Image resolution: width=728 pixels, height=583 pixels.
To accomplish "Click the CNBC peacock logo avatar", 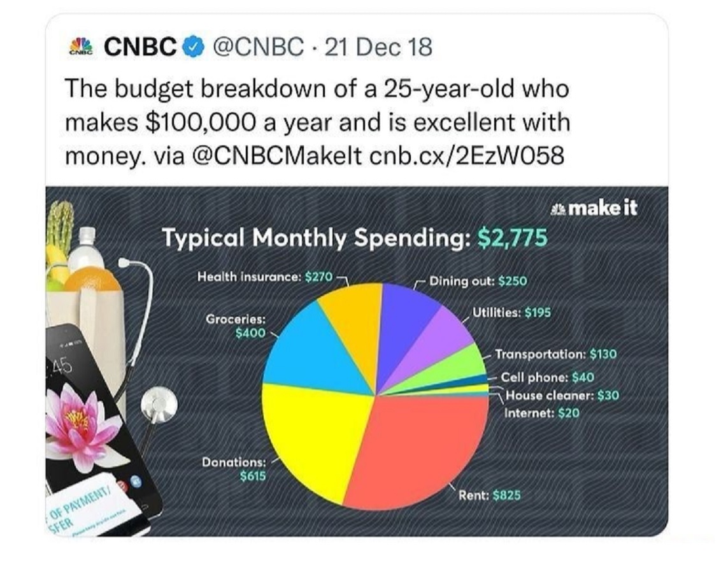I will [x=80, y=47].
